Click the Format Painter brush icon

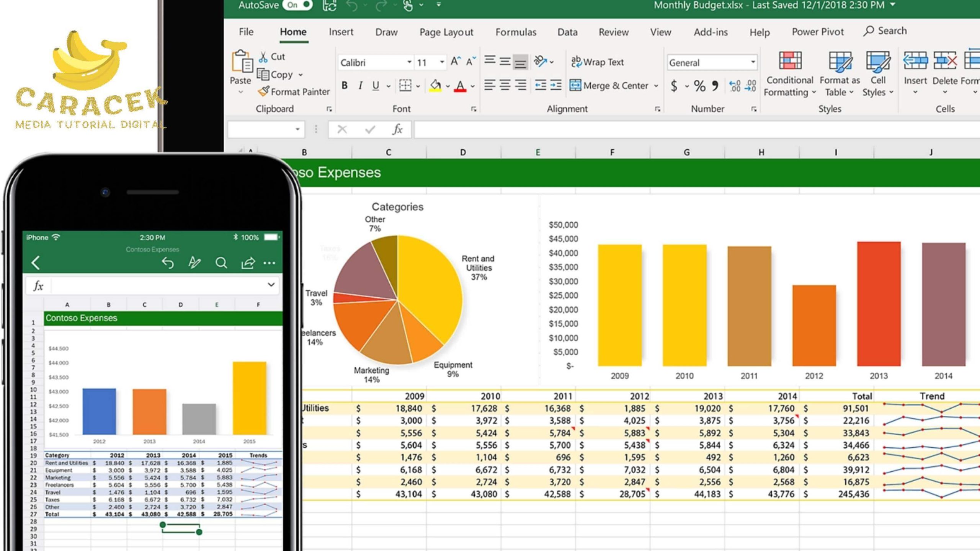(263, 91)
